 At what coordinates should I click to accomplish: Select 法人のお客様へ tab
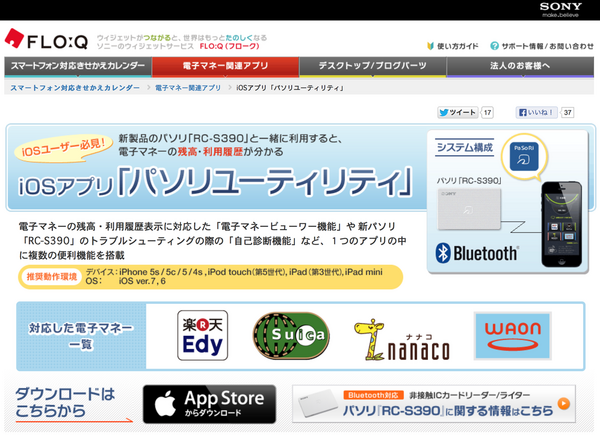click(x=520, y=67)
